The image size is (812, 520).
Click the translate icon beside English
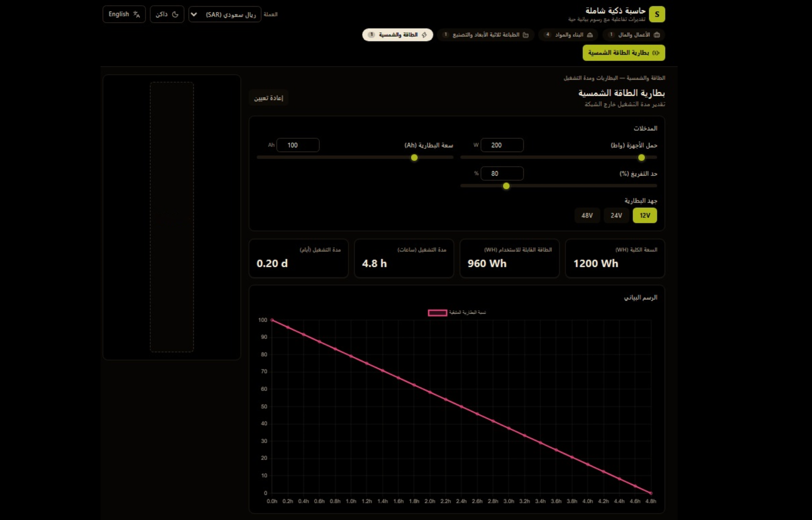pos(137,14)
